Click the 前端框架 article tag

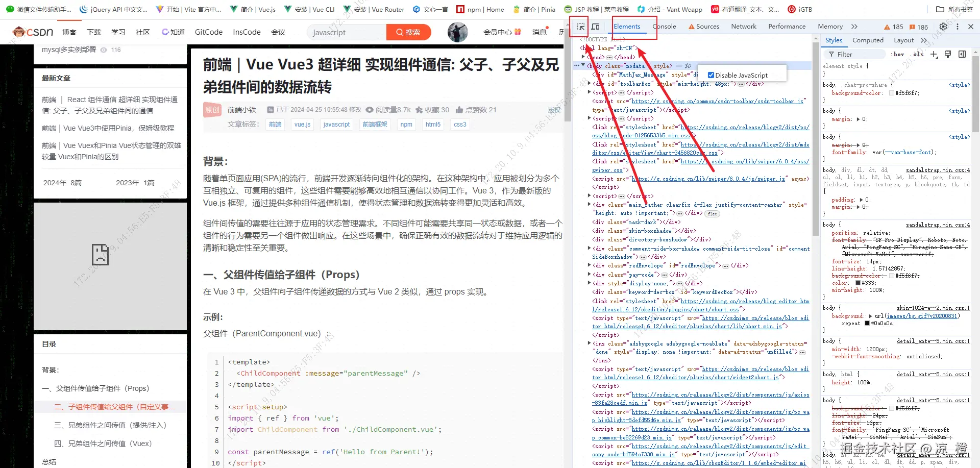375,125
